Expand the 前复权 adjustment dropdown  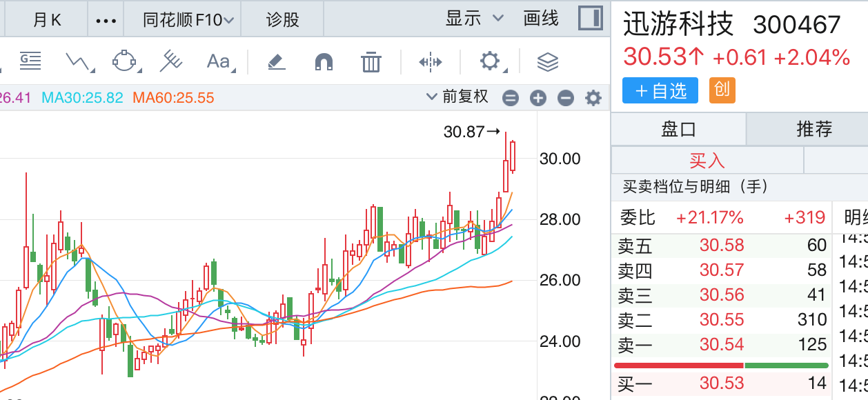tap(458, 97)
